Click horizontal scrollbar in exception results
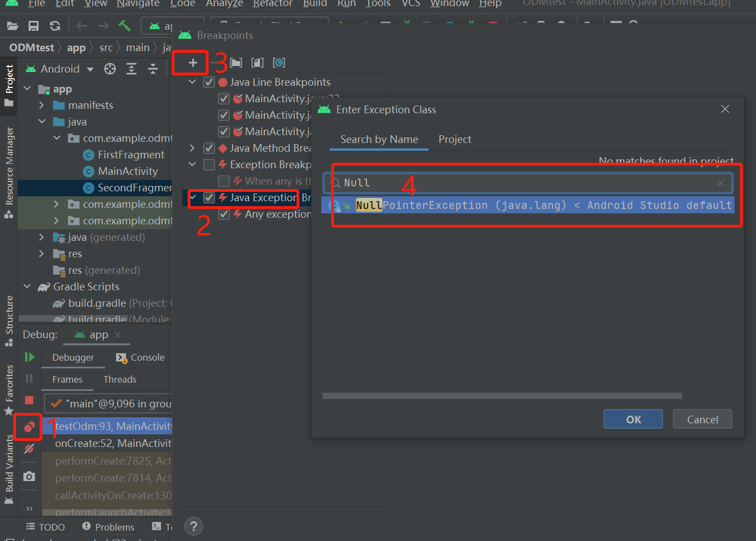 [502, 396]
